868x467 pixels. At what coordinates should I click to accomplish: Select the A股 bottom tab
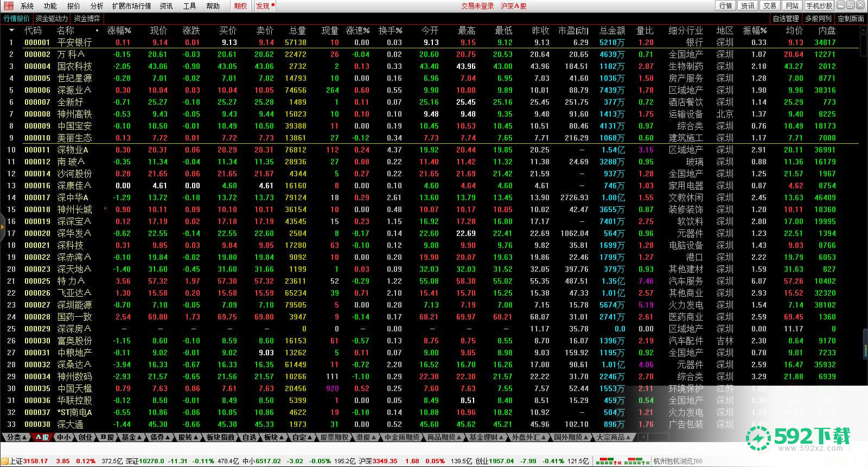point(42,437)
